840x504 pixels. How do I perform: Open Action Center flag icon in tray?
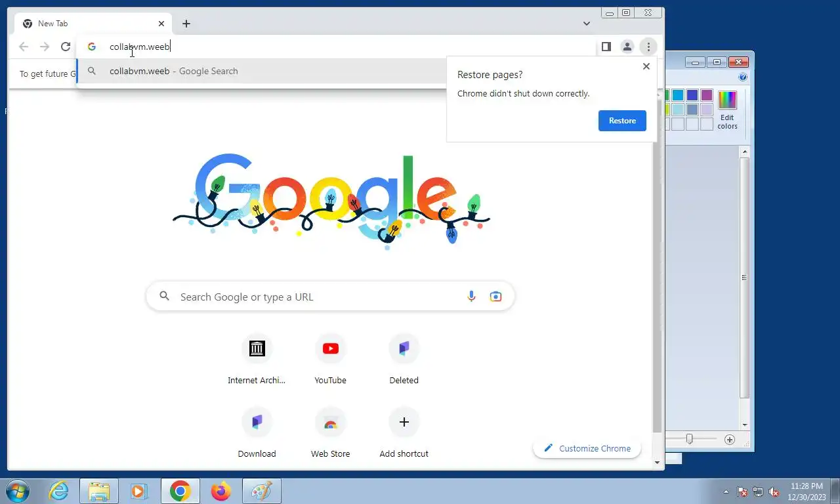pyautogui.click(x=742, y=492)
